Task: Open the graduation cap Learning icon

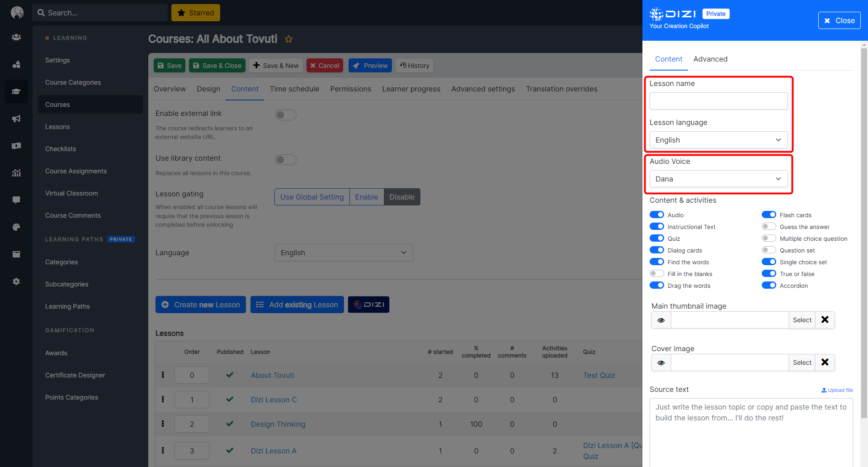Action: click(x=16, y=91)
